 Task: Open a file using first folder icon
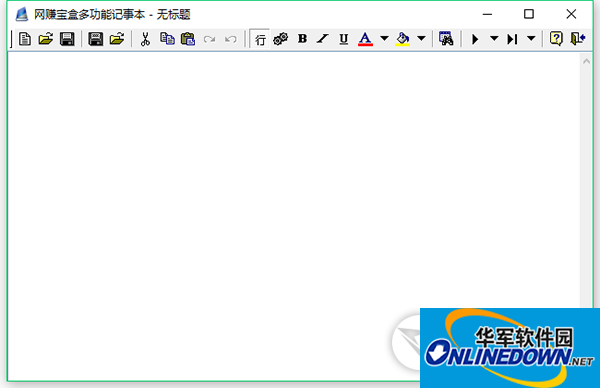(46, 39)
